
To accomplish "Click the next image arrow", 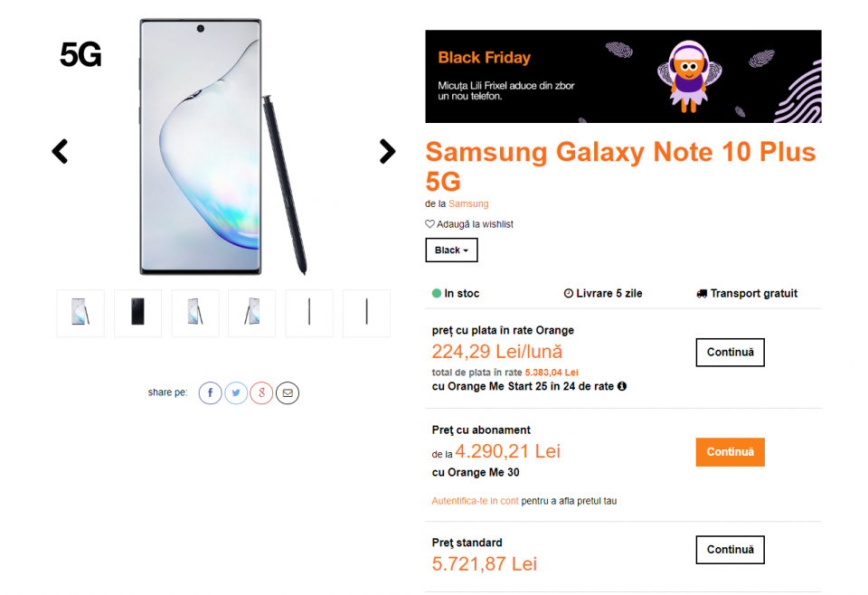I will pos(387,151).
